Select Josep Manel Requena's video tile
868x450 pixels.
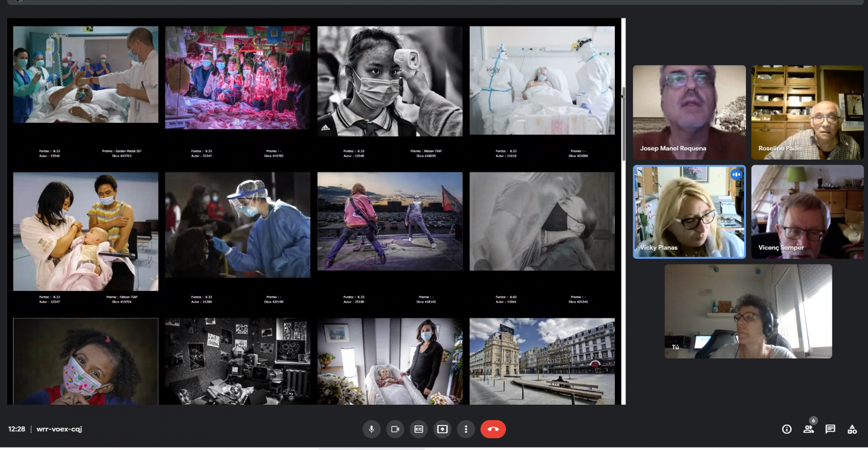pos(689,112)
